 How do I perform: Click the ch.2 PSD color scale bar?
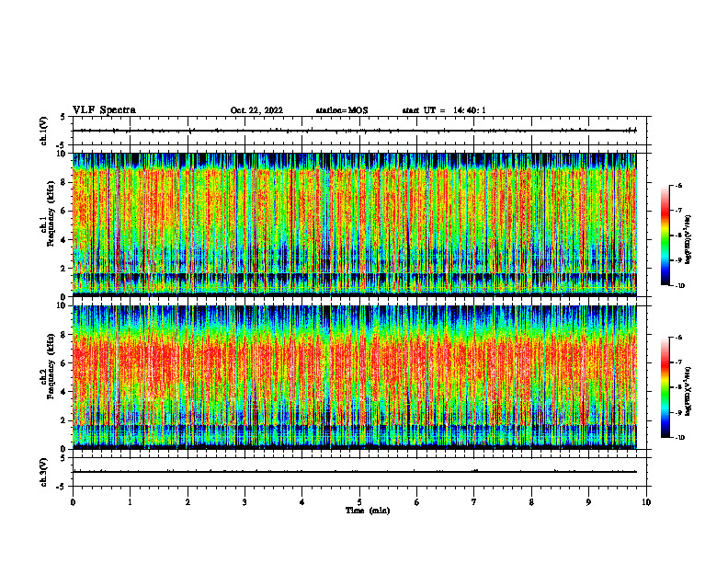click(x=665, y=387)
